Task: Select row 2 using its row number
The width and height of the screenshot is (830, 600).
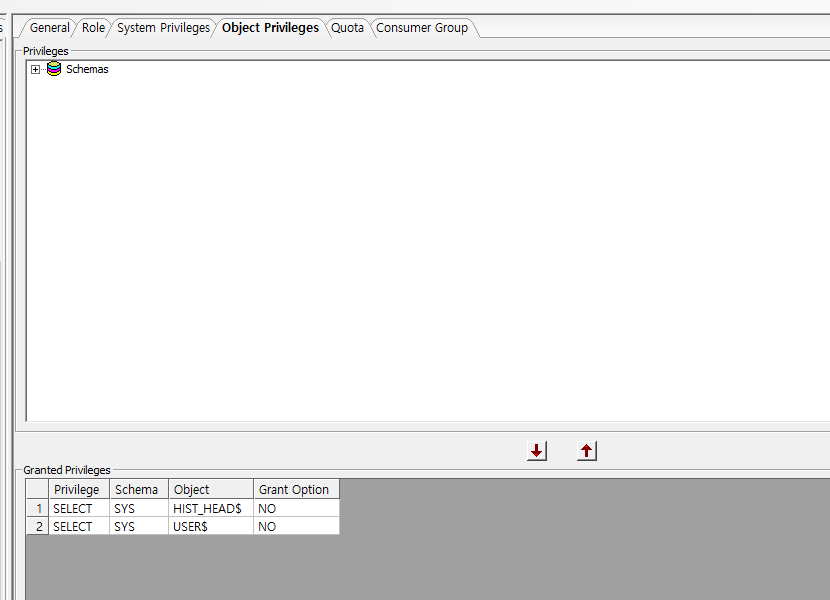Action: 37,526
